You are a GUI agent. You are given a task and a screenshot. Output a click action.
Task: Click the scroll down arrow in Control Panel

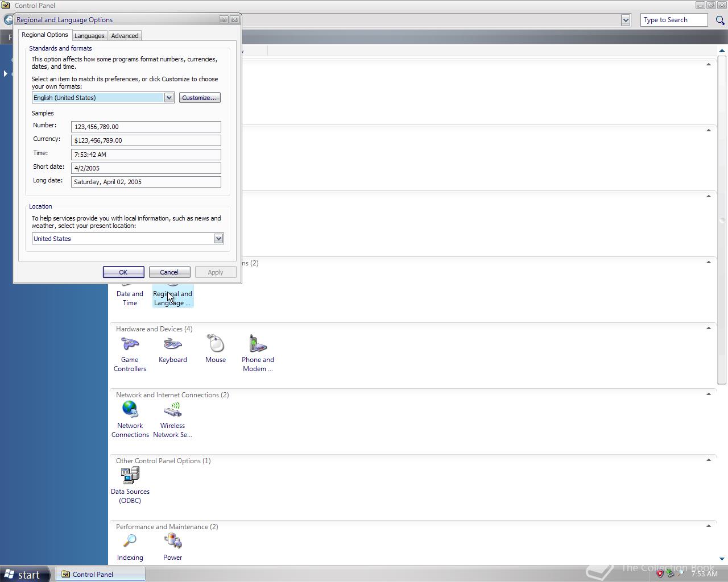(x=722, y=559)
